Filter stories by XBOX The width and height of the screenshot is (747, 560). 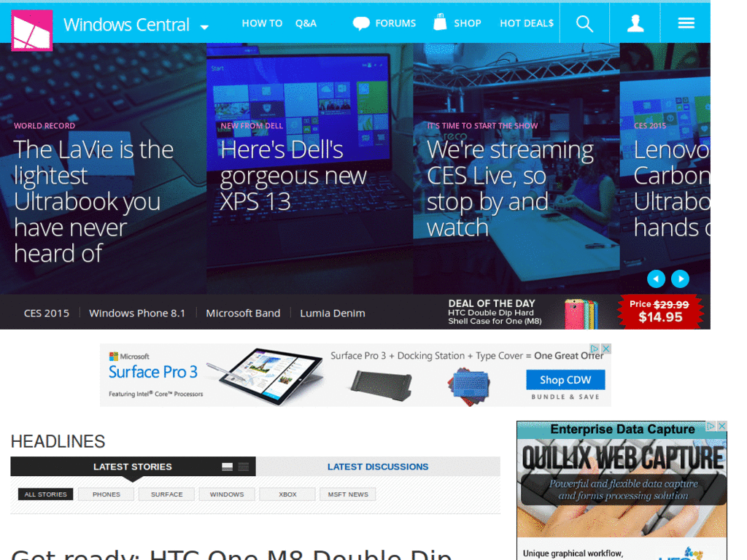click(287, 494)
